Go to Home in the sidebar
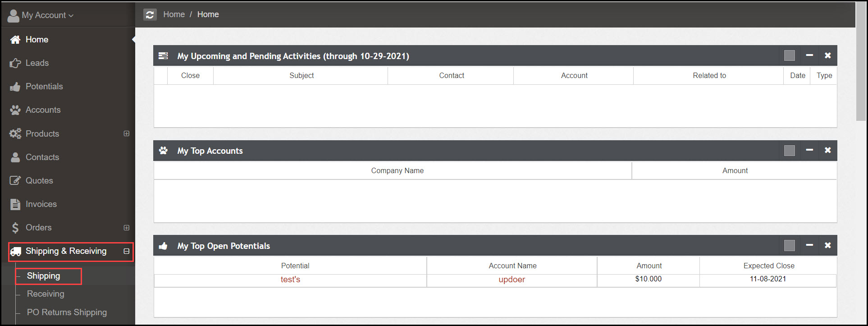Screen dimensions: 868x326 (37, 40)
